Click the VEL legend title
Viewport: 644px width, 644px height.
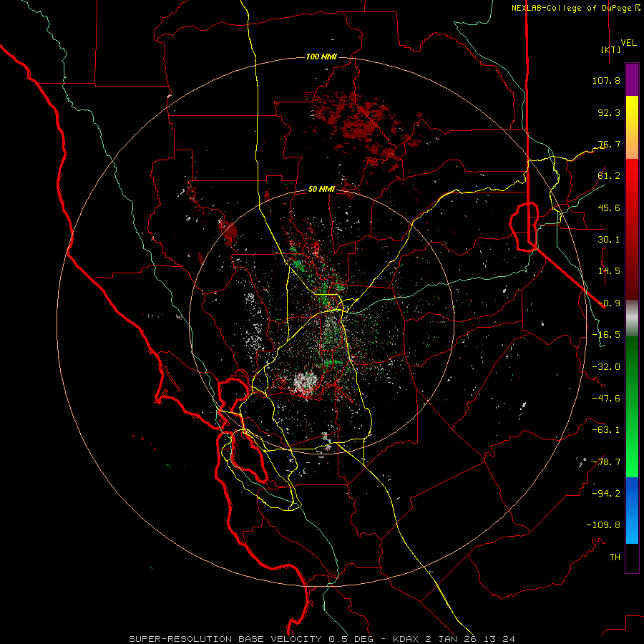pos(628,43)
